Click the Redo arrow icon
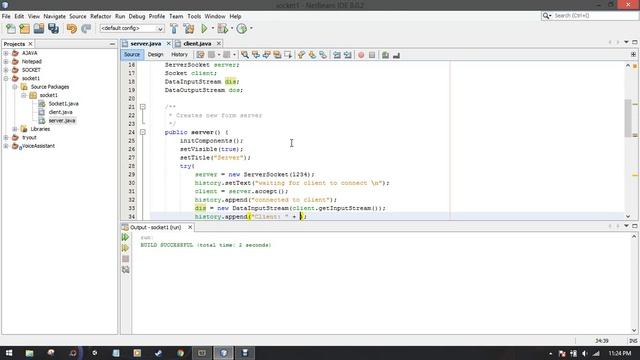Screen dimensions: 640x360 click(x=86, y=29)
